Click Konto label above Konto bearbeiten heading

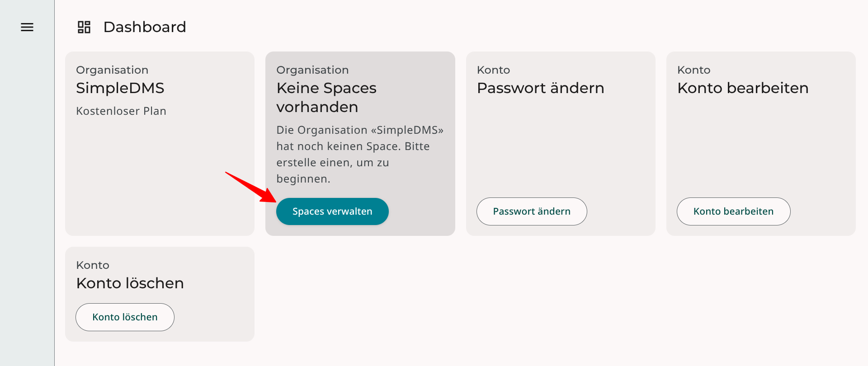(x=693, y=70)
